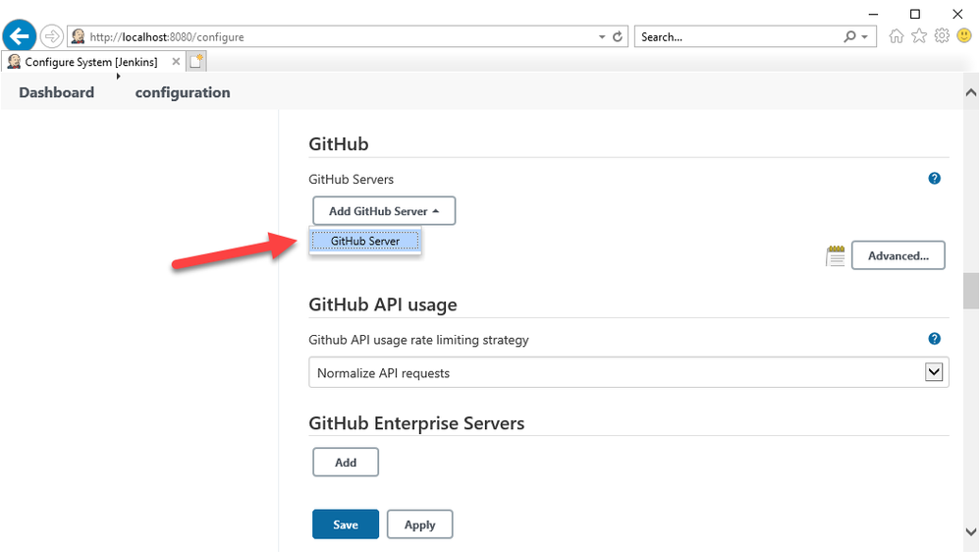Open Favorites star icon

coord(919,35)
